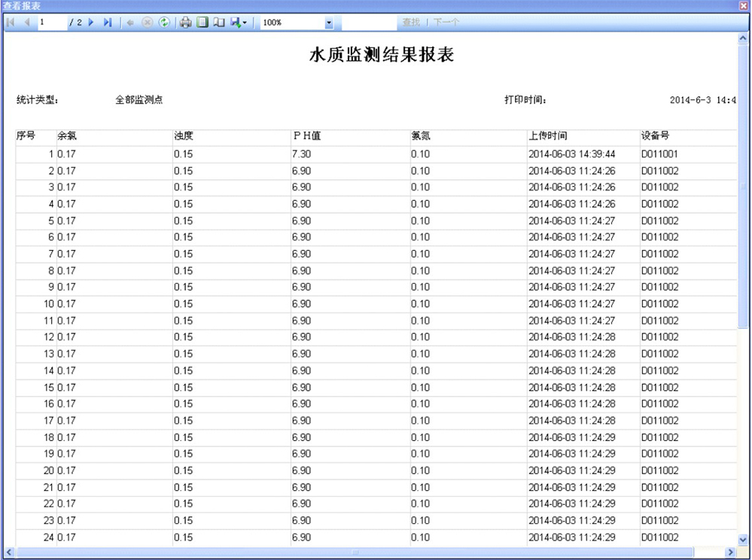
Task: Click the horizontal scrollbar right arrow
Action: coord(729,552)
